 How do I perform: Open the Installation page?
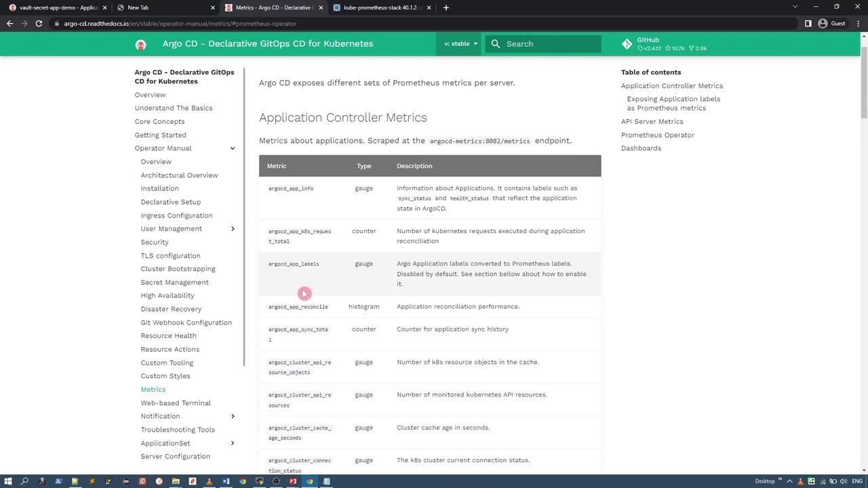[159, 188]
